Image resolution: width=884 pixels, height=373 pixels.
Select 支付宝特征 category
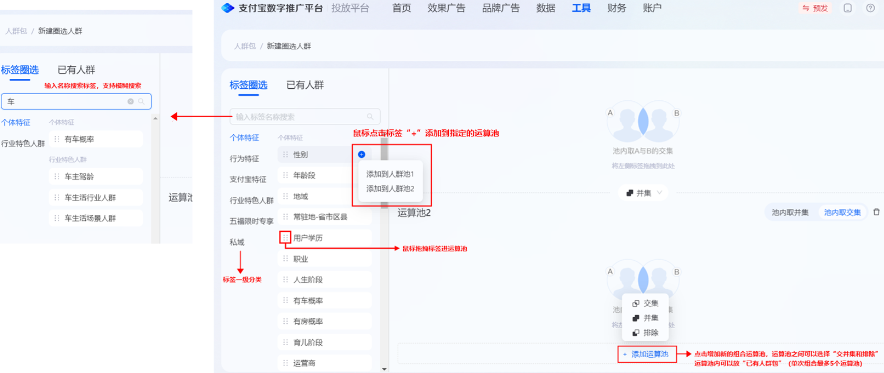point(247,179)
